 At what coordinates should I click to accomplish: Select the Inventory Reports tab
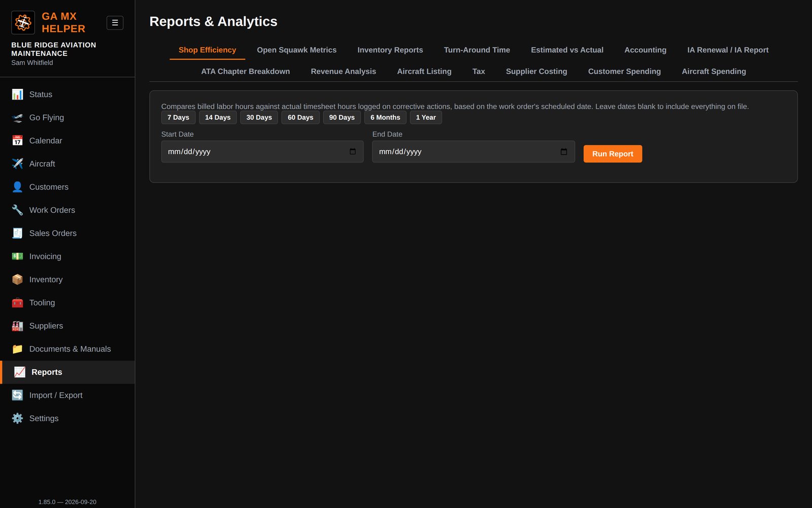point(390,50)
